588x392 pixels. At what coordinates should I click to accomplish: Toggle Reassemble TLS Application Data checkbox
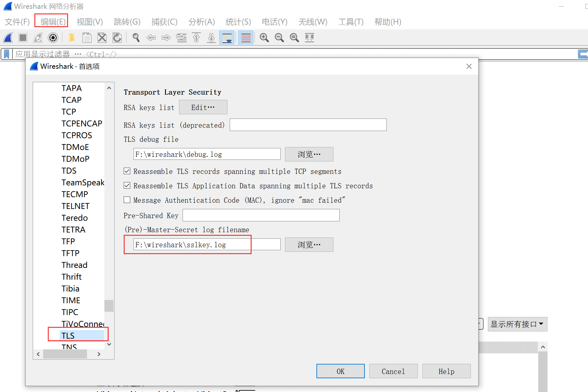coord(127,185)
